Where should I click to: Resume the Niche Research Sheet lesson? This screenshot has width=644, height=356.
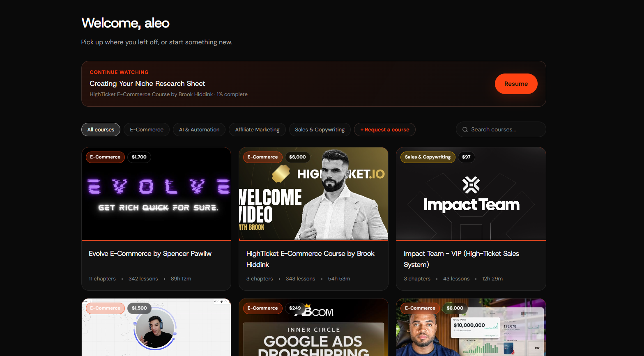pyautogui.click(x=516, y=84)
